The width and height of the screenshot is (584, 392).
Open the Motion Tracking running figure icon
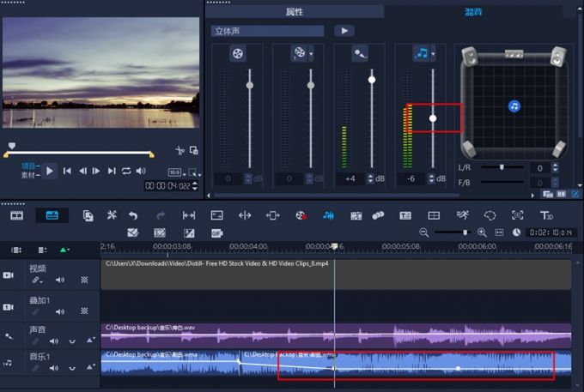point(462,215)
